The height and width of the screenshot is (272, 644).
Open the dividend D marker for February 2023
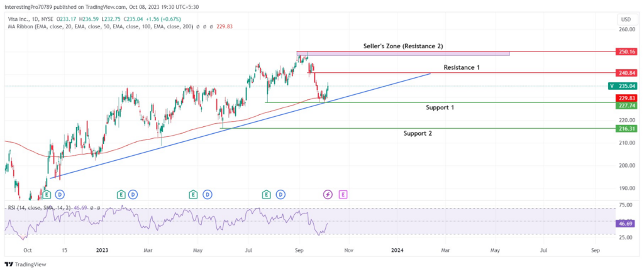click(x=133, y=194)
